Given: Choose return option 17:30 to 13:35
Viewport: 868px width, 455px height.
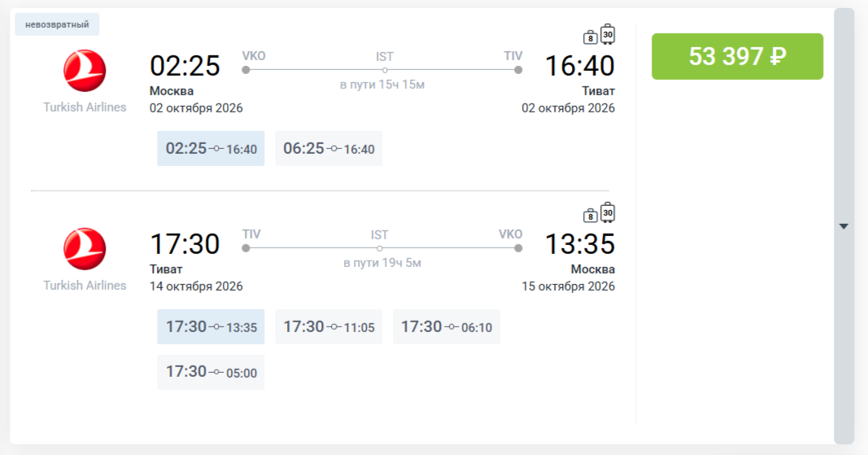Looking at the screenshot, I should (211, 327).
